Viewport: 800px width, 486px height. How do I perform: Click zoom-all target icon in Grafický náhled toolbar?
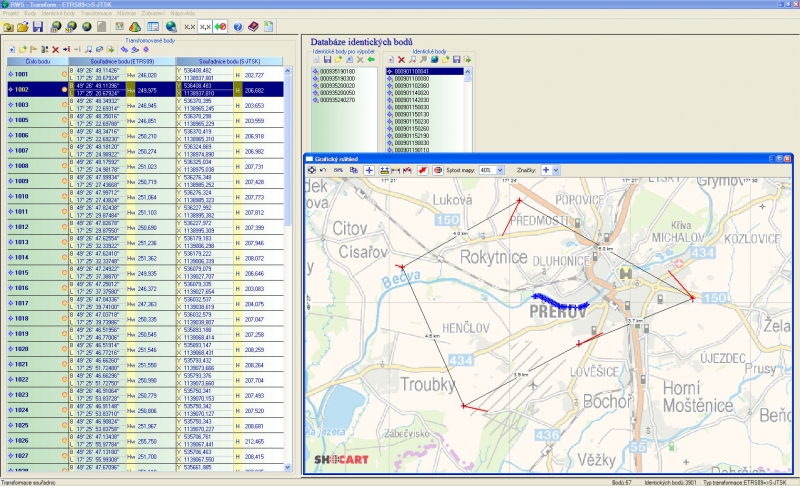coord(311,170)
